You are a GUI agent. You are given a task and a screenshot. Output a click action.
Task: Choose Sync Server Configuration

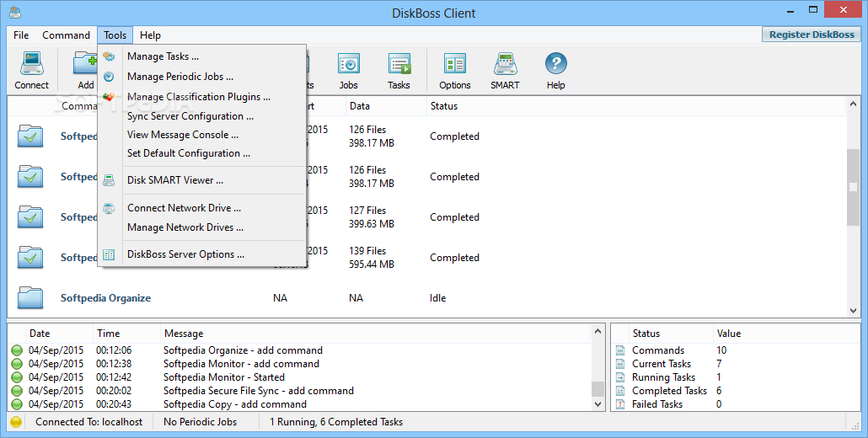(x=202, y=116)
